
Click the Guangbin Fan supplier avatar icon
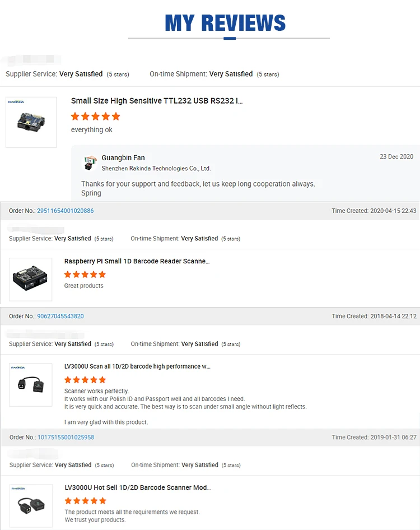click(90, 163)
